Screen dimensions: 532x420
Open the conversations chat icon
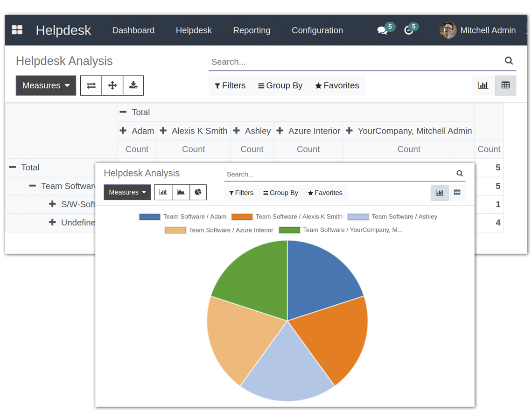coord(383,31)
